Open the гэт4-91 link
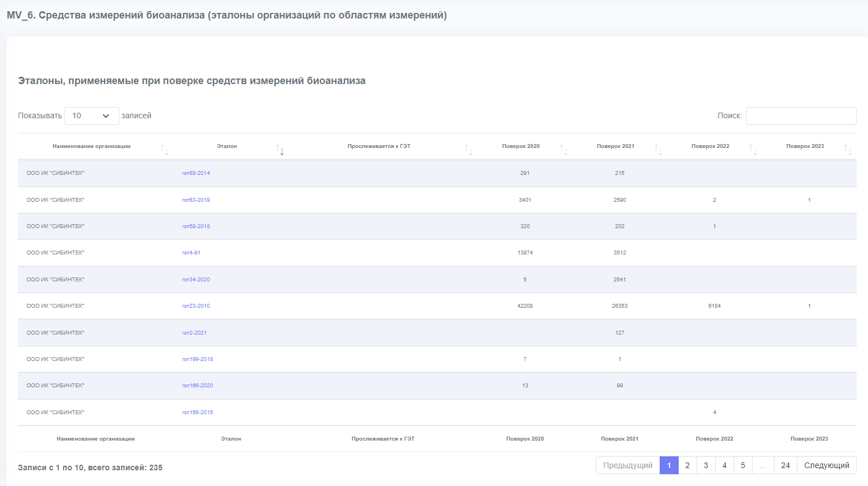 point(191,253)
